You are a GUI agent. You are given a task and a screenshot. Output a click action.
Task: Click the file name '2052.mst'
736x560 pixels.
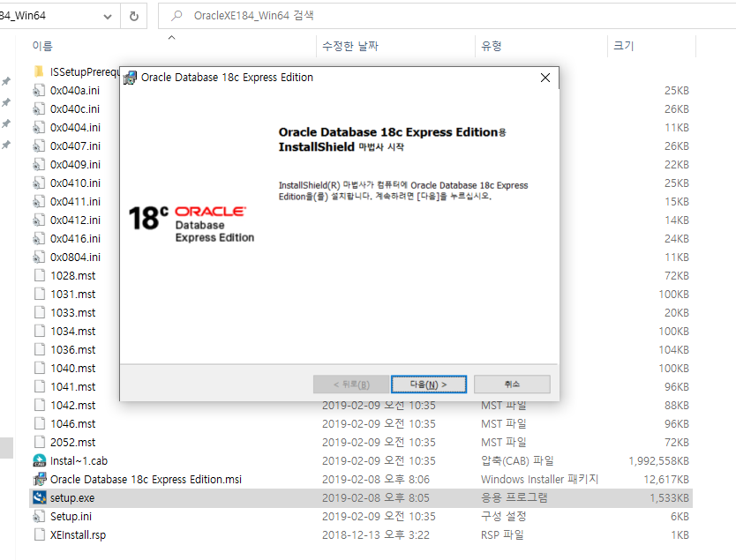[x=72, y=443]
